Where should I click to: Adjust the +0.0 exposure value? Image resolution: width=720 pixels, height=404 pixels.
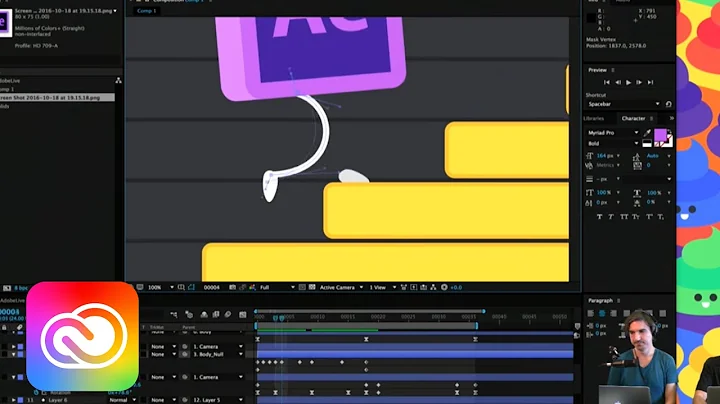click(x=456, y=287)
